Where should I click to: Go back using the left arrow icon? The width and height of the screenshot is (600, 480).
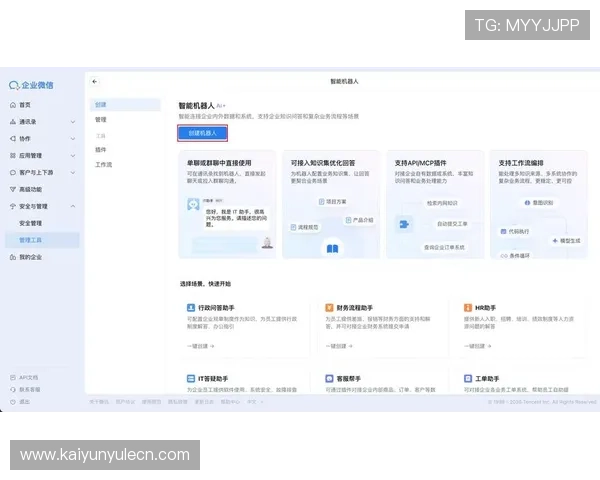click(95, 82)
